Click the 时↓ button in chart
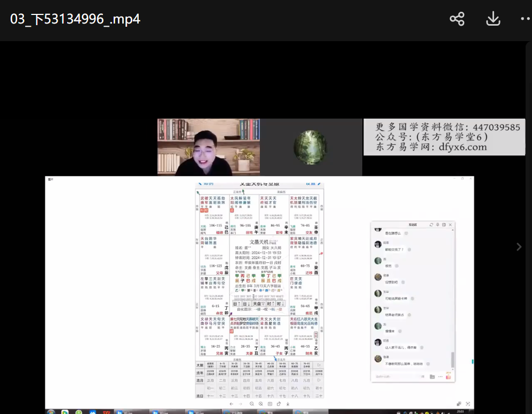The image size is (532, 414). pos(281,303)
